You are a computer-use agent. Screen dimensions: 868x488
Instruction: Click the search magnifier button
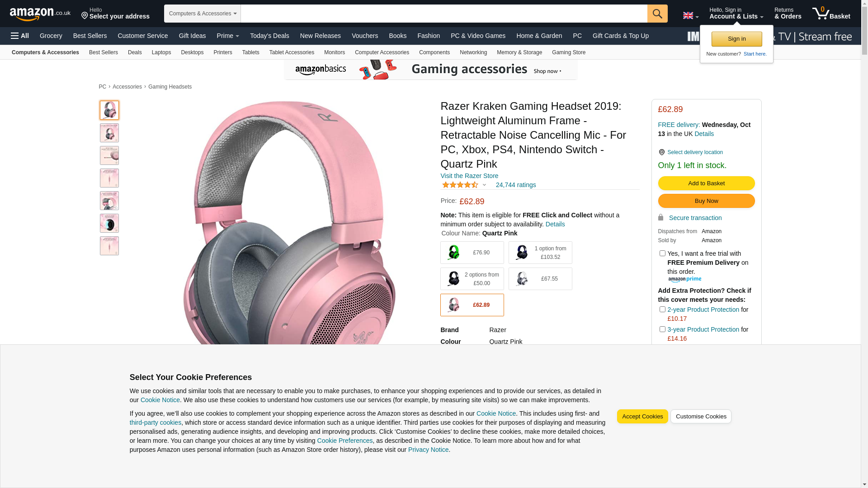click(657, 14)
